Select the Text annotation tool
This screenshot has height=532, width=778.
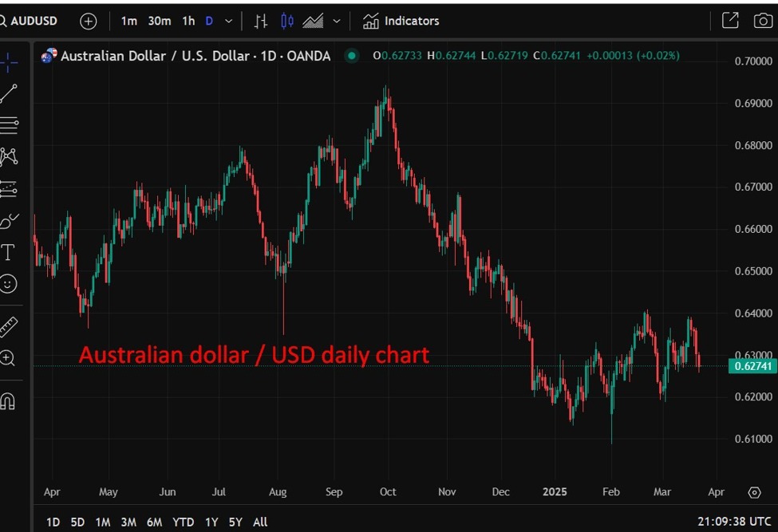point(9,253)
